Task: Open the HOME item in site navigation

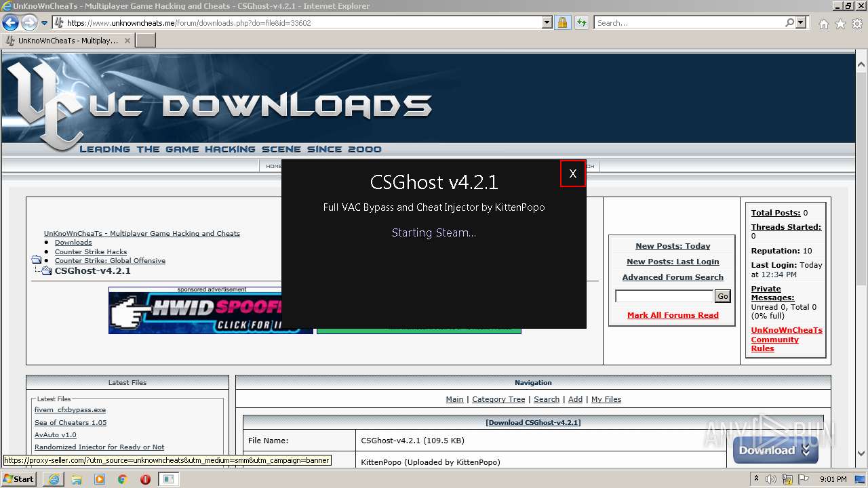Action: coord(273,166)
